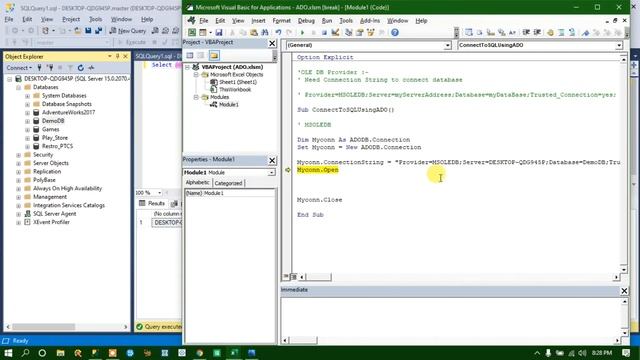Image resolution: width=640 pixels, height=360 pixels.
Task: Click the Find binoculars icon in VBA toolbar
Action: pyautogui.click(x=264, y=32)
